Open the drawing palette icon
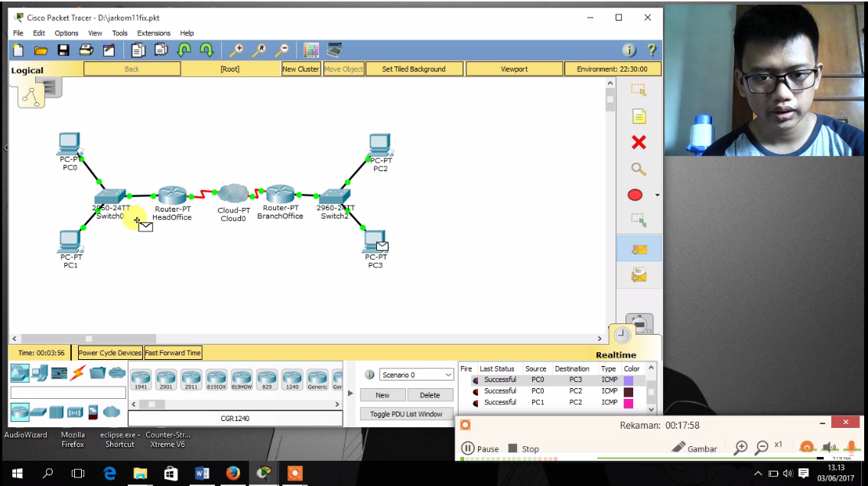 pyautogui.click(x=311, y=50)
